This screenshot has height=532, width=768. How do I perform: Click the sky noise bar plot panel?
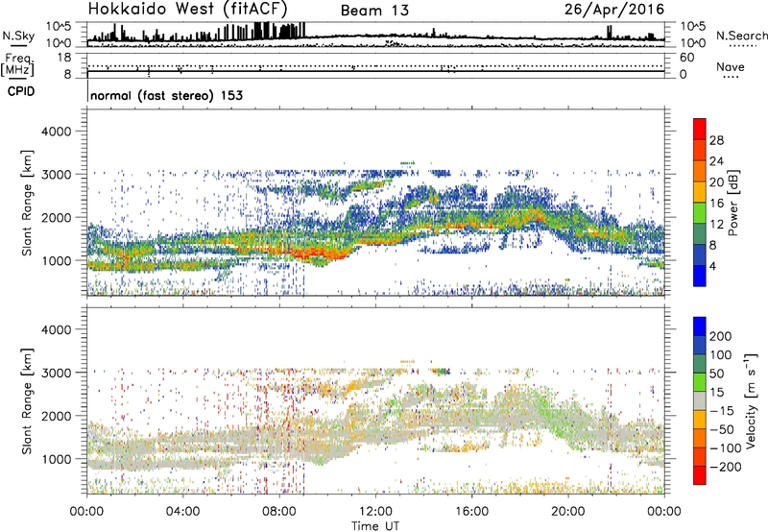375,35
